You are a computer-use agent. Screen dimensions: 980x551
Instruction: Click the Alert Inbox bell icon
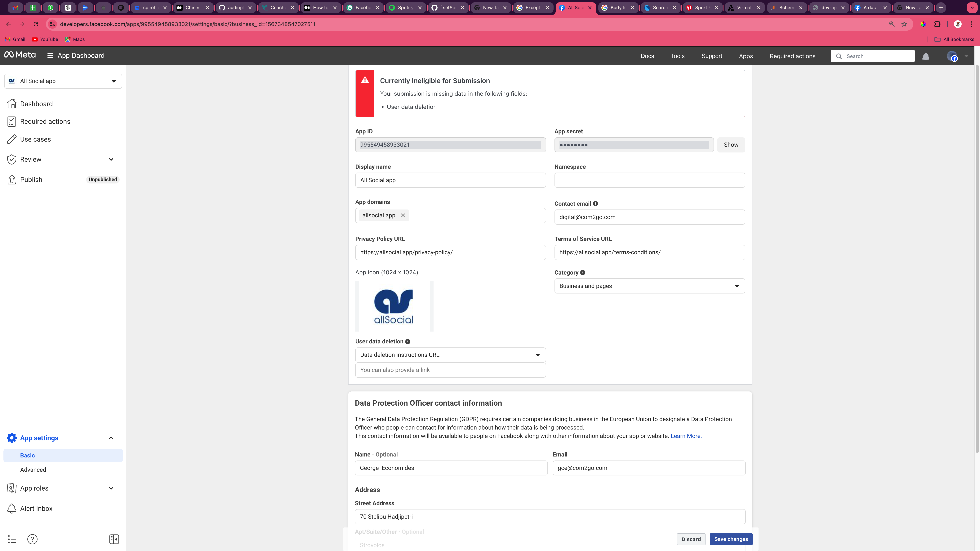[12, 508]
